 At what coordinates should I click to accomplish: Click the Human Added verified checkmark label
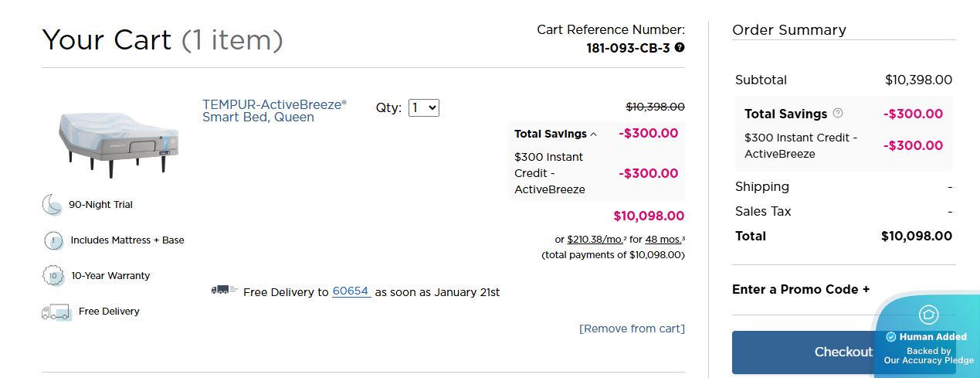pos(926,337)
